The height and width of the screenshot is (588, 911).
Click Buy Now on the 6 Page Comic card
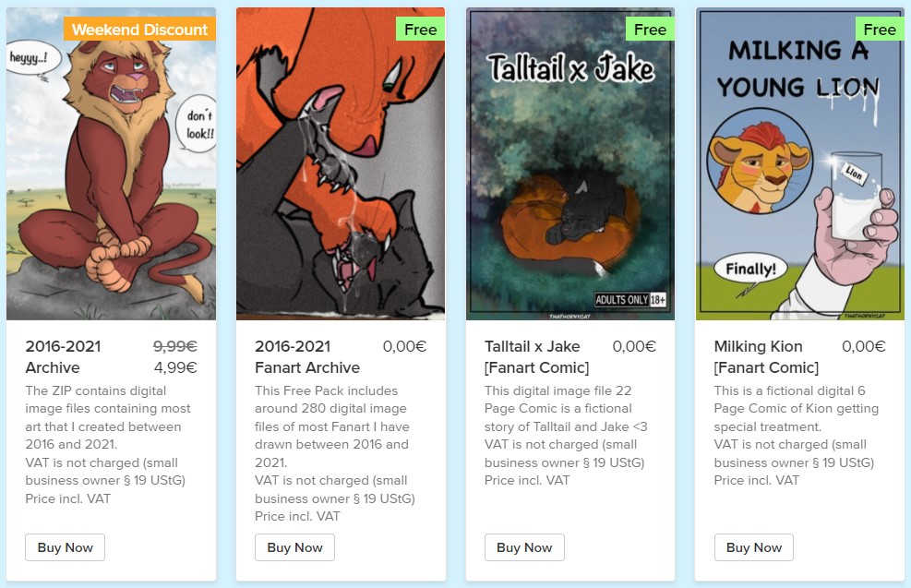click(x=753, y=547)
